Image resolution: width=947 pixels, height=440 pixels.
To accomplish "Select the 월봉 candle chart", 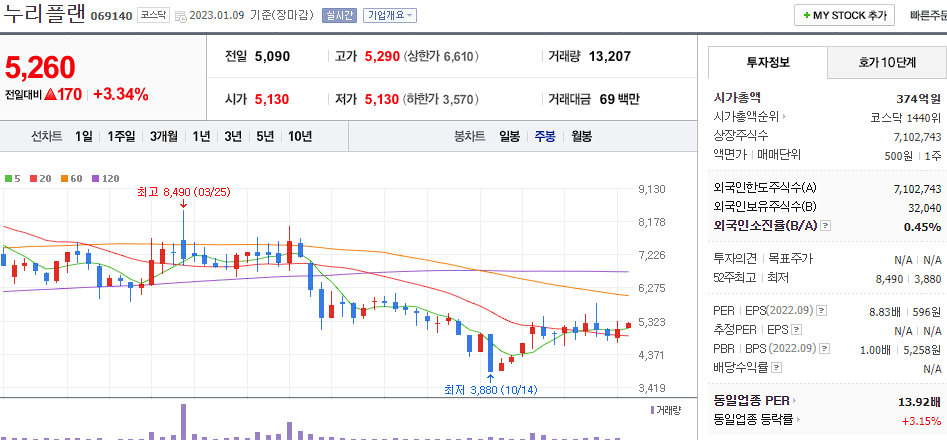I will click(581, 136).
